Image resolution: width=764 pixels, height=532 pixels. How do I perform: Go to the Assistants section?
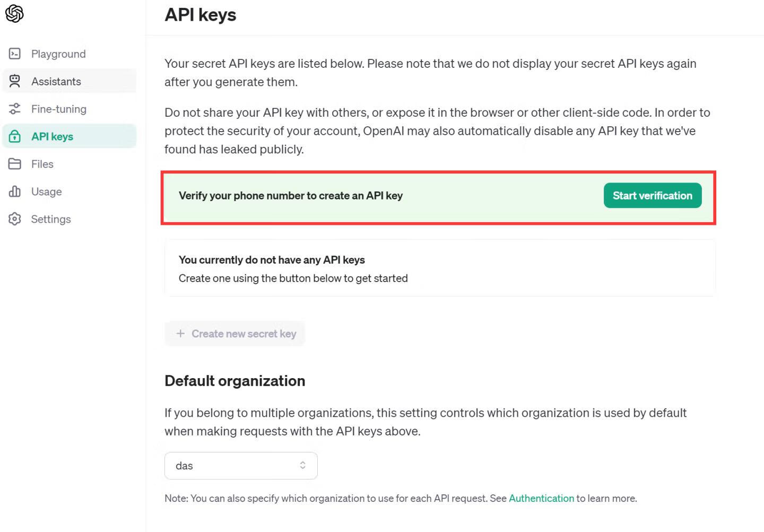point(56,81)
